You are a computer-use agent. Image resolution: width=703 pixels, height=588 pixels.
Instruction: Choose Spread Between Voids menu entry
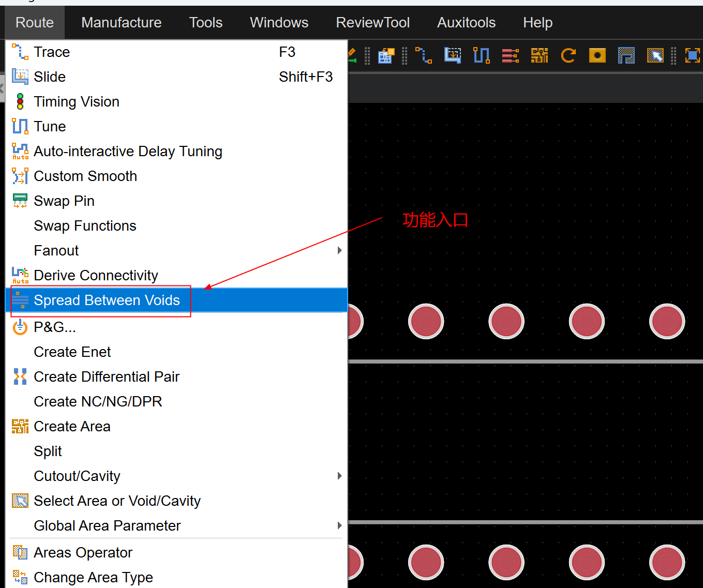coord(107,300)
